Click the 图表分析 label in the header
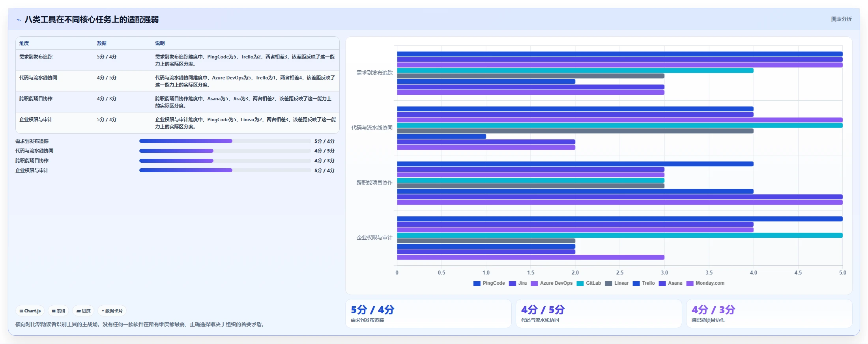 click(841, 19)
